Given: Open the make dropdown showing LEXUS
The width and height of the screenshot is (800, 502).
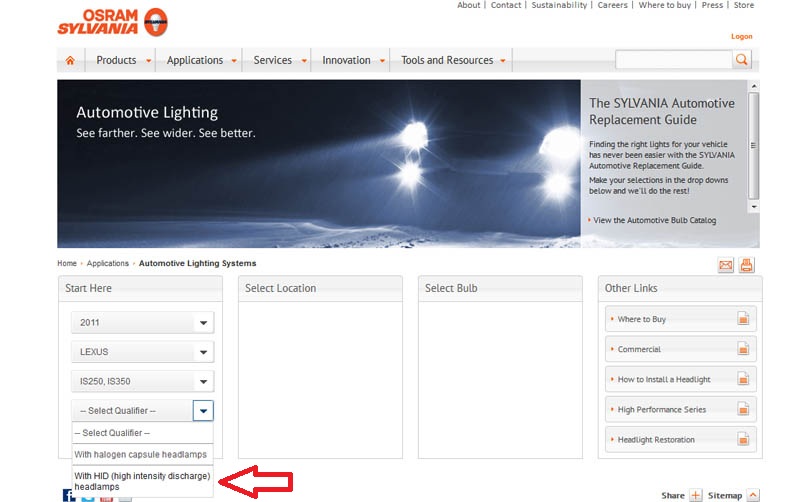Looking at the screenshot, I should (142, 352).
